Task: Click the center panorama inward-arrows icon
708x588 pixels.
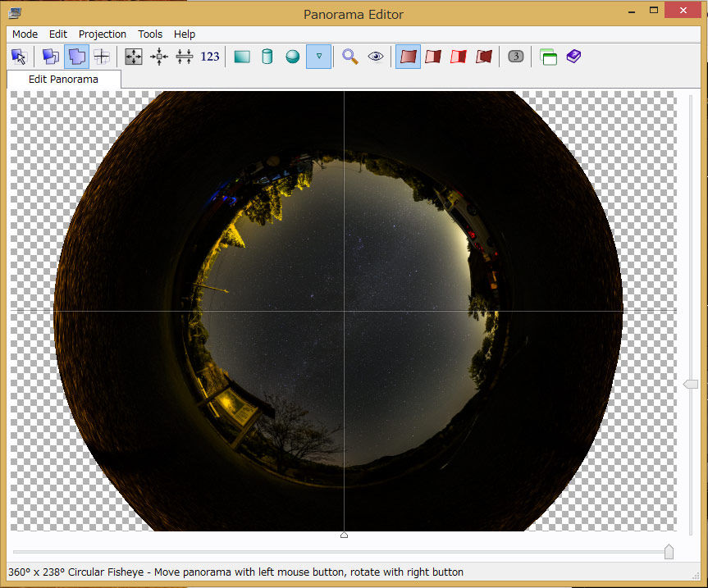Action: [x=159, y=57]
